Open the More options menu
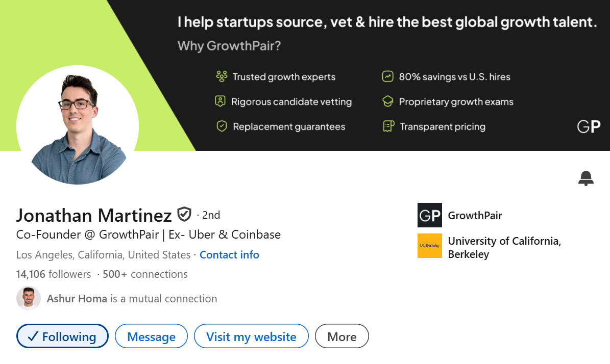 click(341, 336)
